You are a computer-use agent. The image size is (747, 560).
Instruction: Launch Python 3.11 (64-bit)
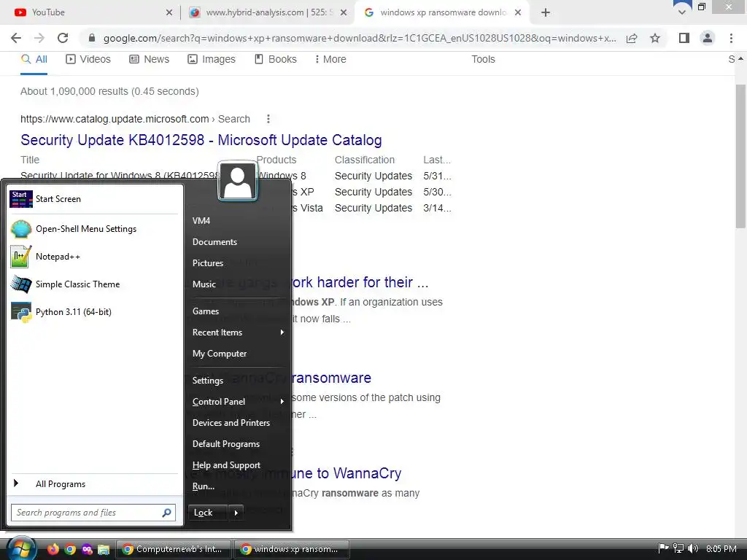tap(94, 312)
